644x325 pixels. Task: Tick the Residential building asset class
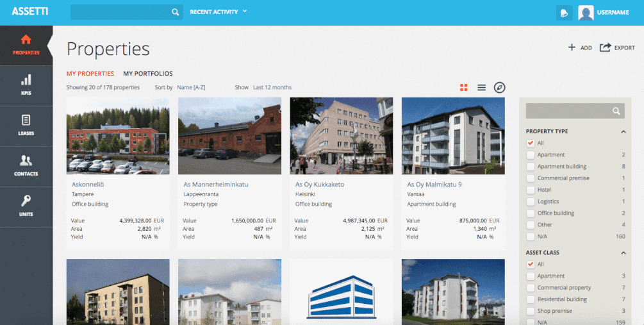coord(530,299)
